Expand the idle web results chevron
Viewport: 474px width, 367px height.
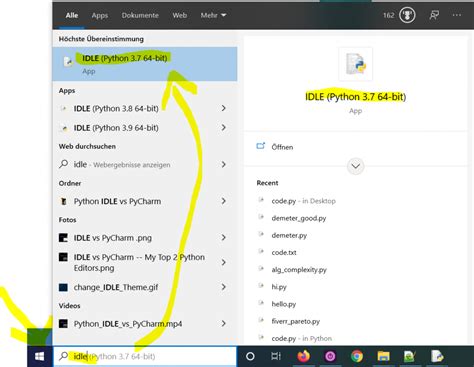(x=224, y=164)
